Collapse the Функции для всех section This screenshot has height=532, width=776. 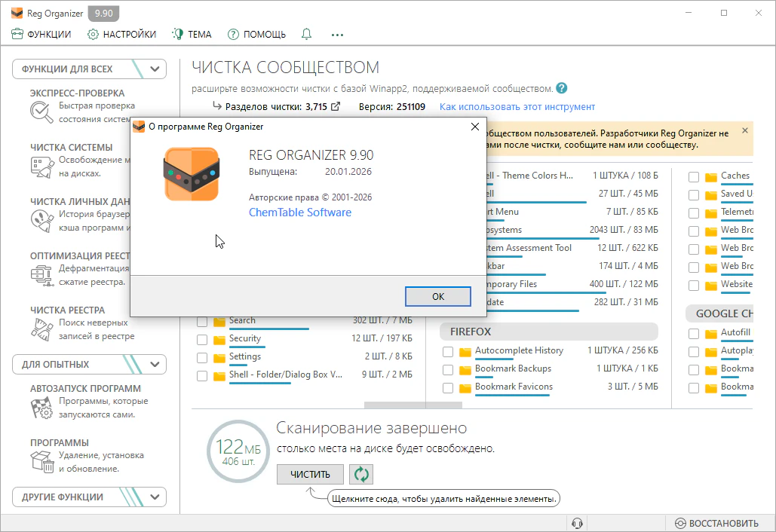(x=155, y=69)
